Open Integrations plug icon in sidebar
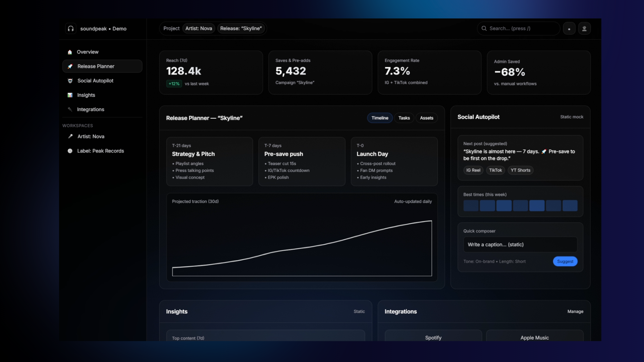The width and height of the screenshot is (644, 362). pyautogui.click(x=70, y=110)
